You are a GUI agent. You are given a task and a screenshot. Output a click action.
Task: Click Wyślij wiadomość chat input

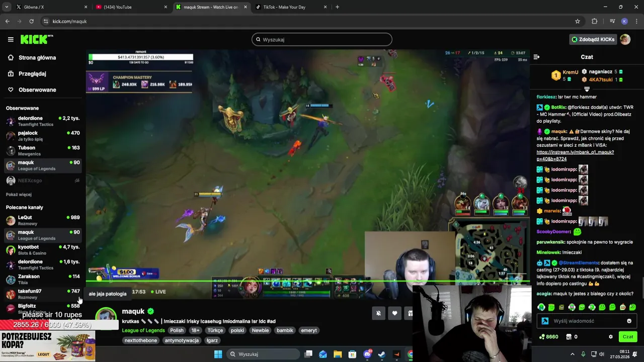[x=586, y=321]
